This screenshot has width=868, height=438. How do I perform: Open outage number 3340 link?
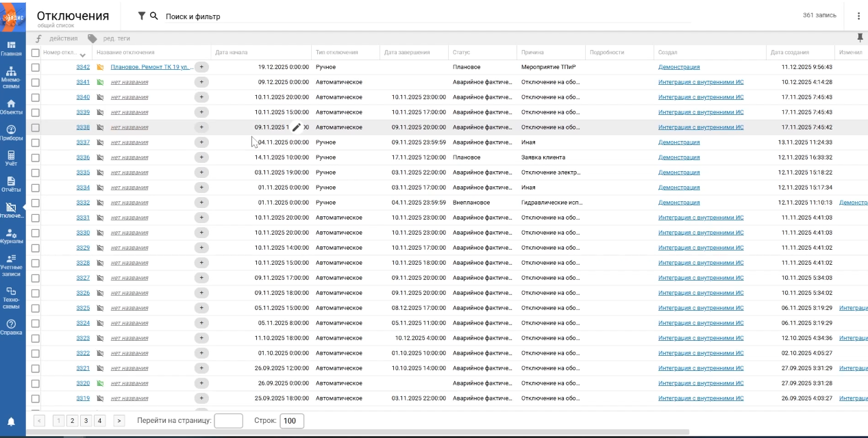point(83,97)
